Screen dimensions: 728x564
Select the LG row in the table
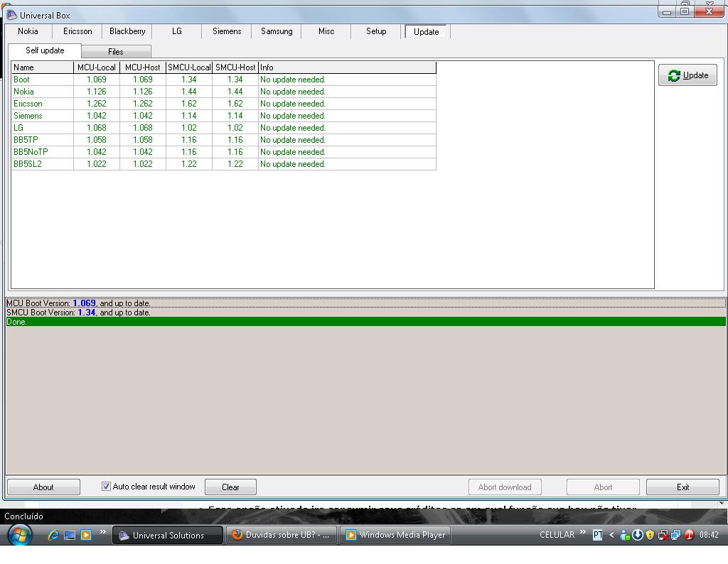tap(224, 128)
